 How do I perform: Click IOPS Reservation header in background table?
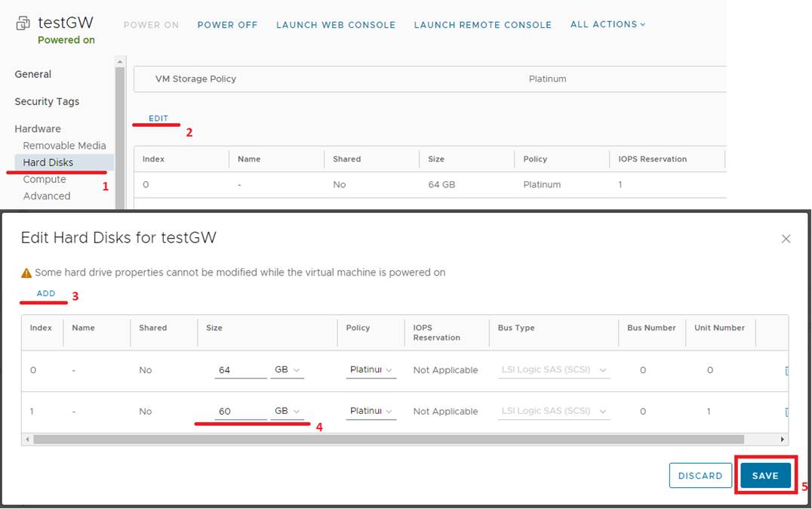coord(653,159)
